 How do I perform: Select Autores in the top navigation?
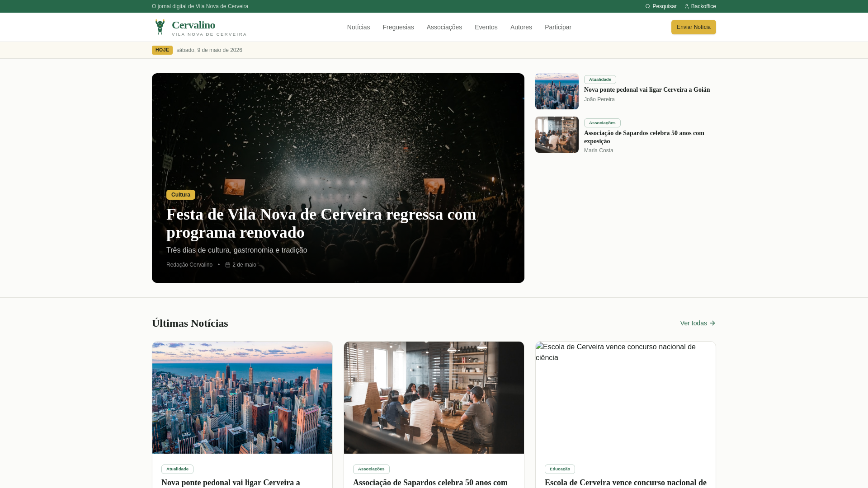[x=521, y=27]
